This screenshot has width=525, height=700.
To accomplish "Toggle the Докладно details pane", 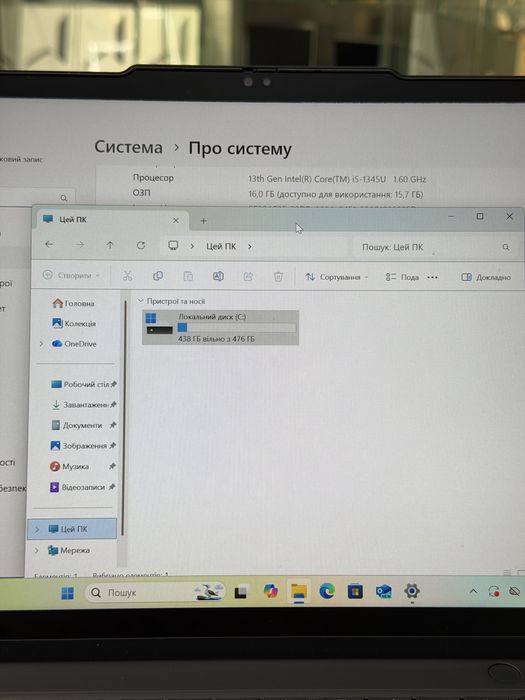I will pos(486,277).
